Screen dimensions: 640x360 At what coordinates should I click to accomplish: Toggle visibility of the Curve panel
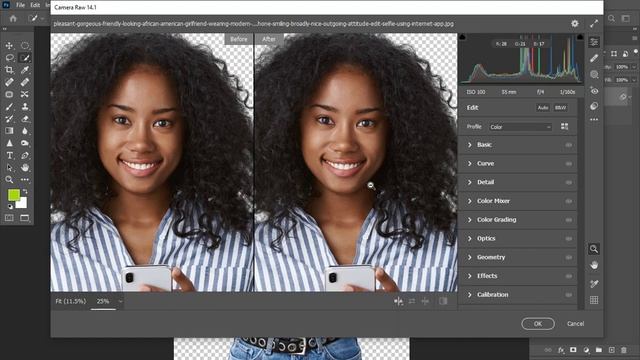(569, 164)
